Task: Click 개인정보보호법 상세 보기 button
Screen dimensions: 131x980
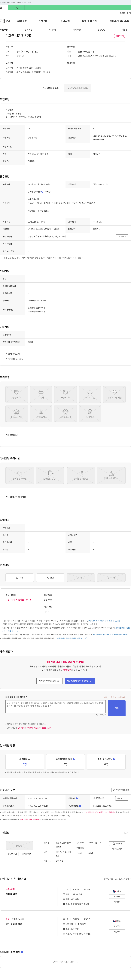Action: click(x=50, y=681)
